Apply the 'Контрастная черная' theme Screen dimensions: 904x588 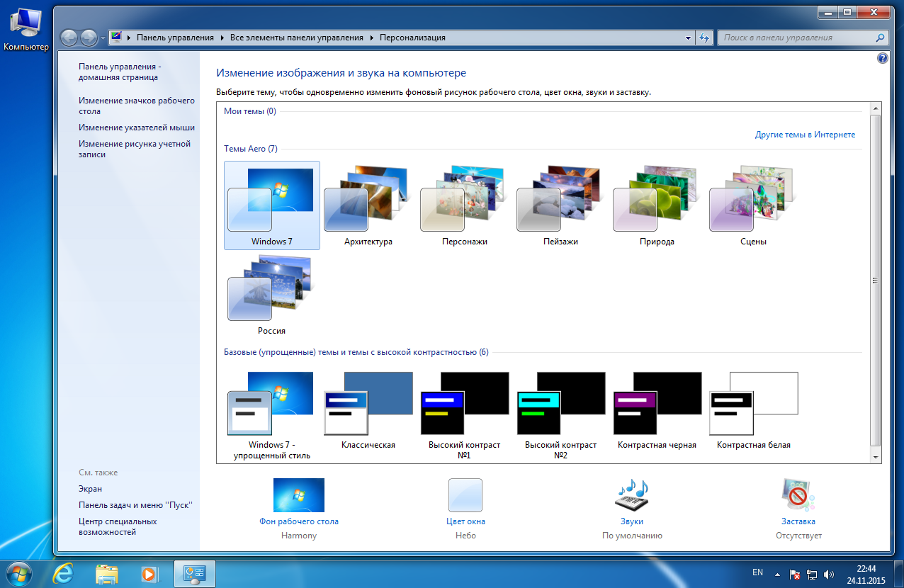pos(657,411)
